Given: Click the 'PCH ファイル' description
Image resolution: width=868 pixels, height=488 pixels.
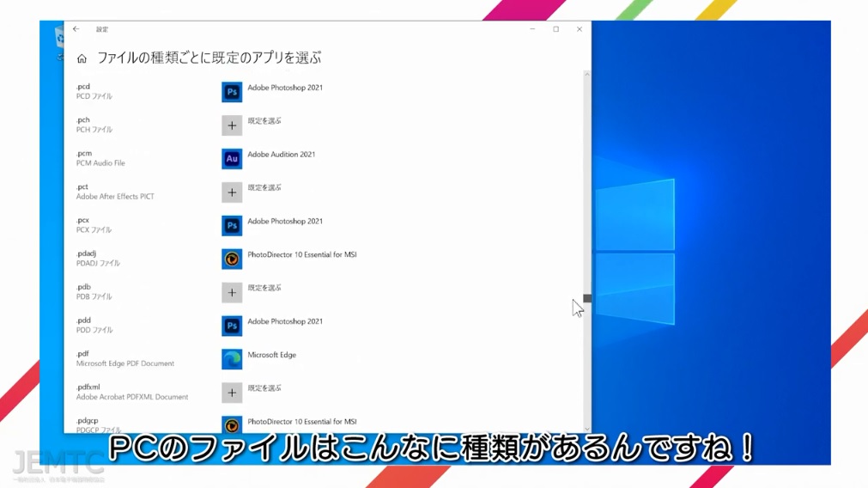Looking at the screenshot, I should click(94, 130).
